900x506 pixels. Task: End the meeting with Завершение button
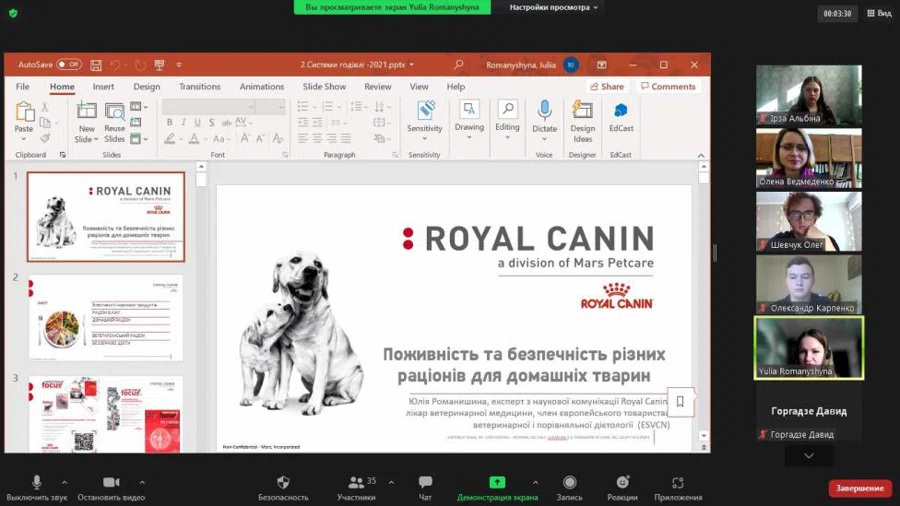coord(860,488)
